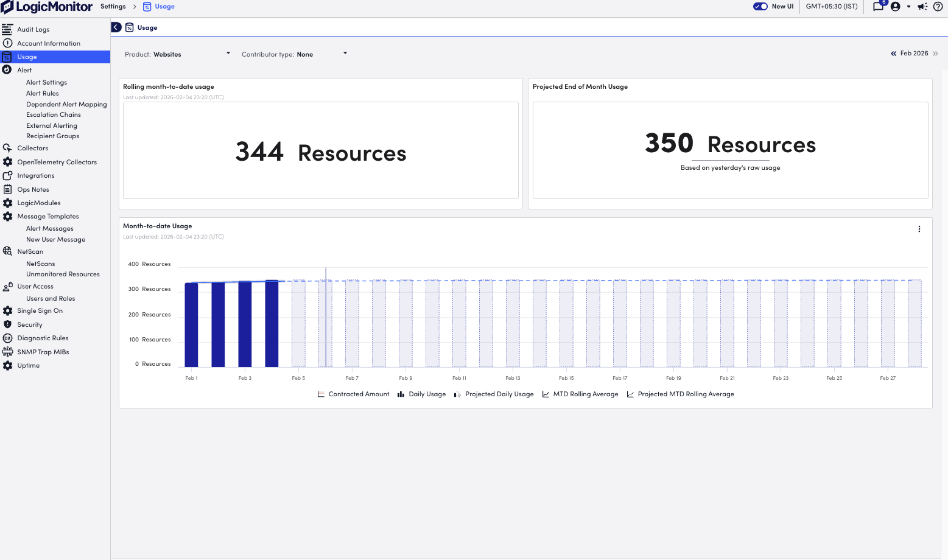The image size is (948, 560).
Task: Open the announcements megaphone icon
Action: point(922,7)
